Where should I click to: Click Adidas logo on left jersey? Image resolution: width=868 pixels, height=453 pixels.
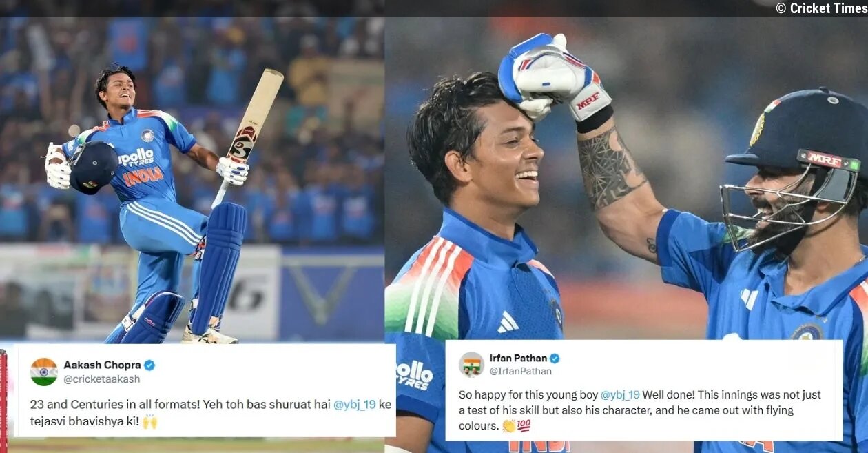508,322
